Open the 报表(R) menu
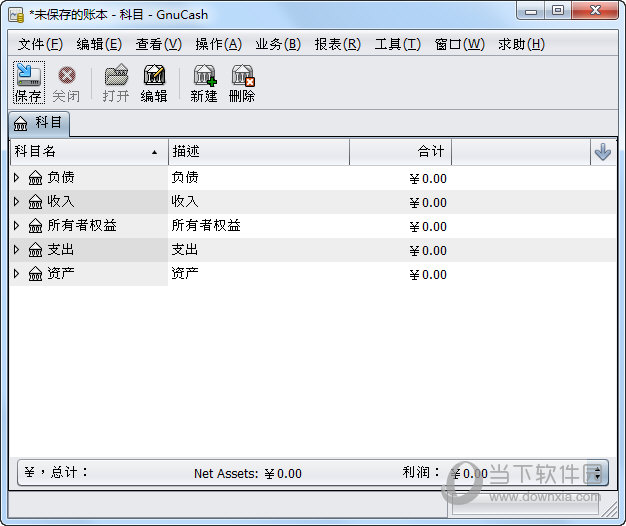 point(338,44)
